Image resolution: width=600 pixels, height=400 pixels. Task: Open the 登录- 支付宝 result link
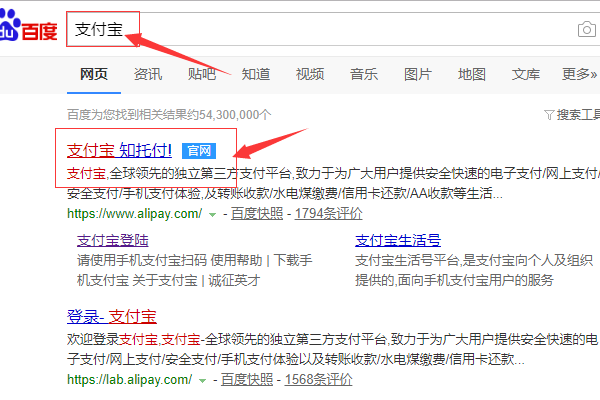click(x=112, y=317)
